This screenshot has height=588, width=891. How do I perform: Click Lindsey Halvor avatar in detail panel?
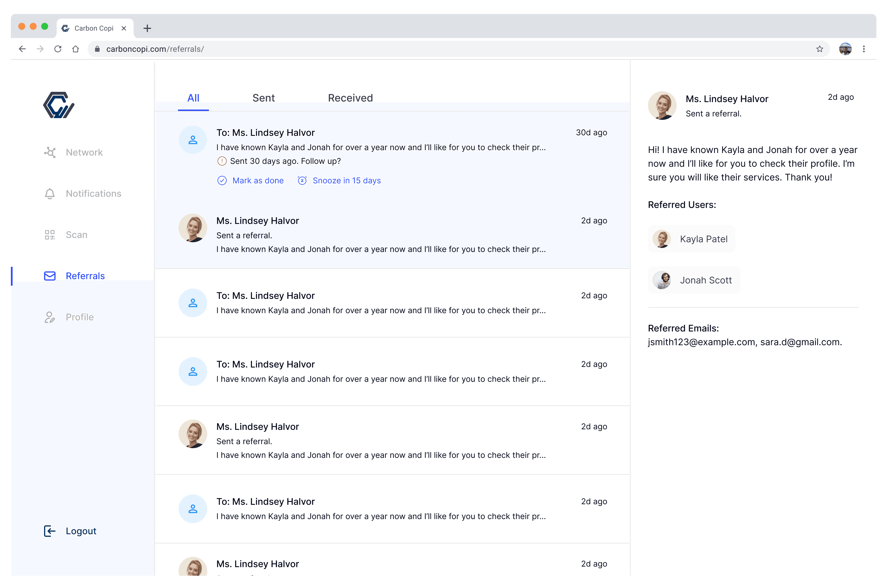(662, 105)
